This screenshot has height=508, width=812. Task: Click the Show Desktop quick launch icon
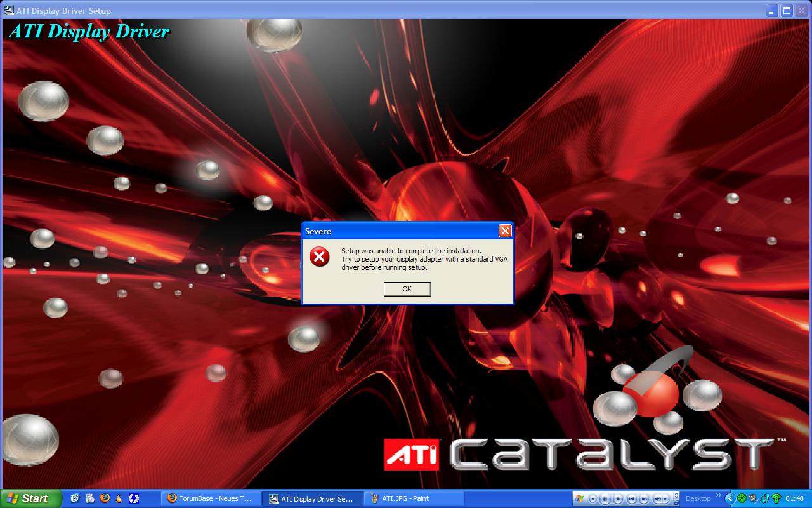point(75,498)
